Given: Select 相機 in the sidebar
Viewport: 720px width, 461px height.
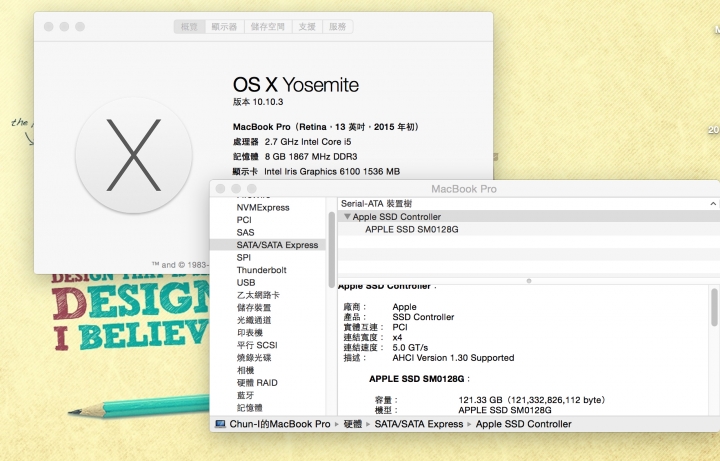Looking at the screenshot, I should point(245,370).
